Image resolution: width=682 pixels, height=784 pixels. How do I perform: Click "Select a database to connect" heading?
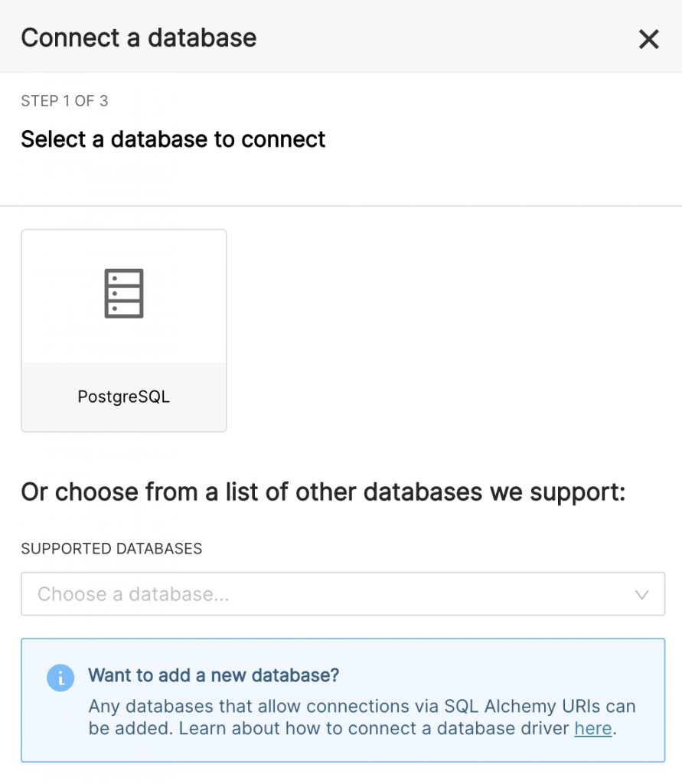(173, 139)
